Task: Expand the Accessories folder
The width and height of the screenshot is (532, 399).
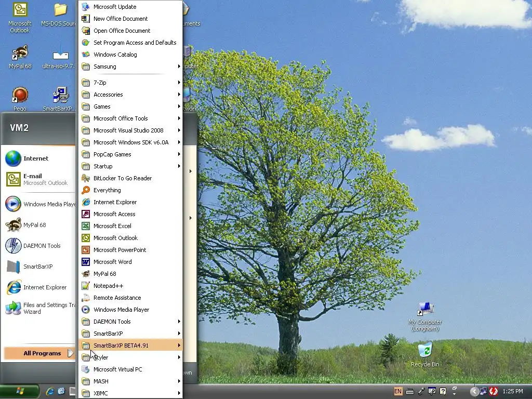Action: pos(130,95)
